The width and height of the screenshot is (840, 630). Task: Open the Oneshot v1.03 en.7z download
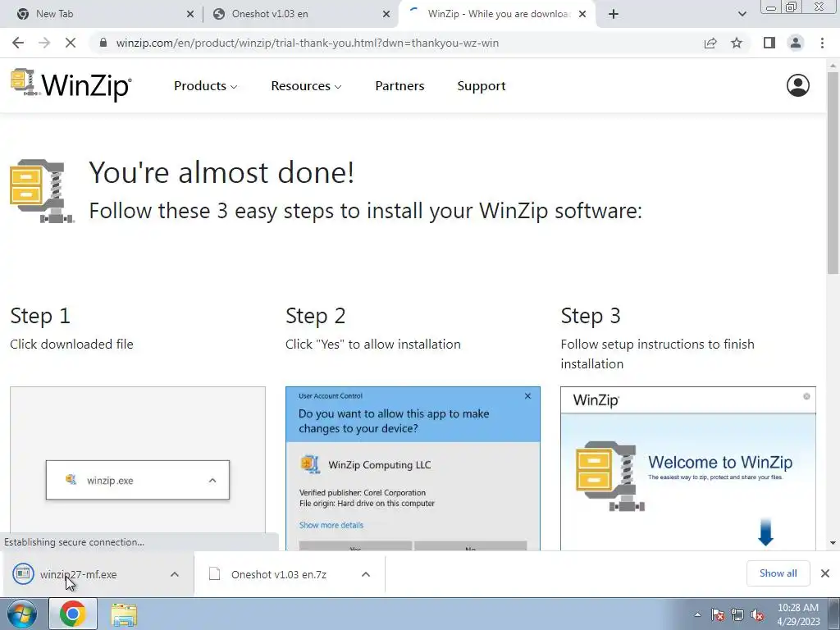tap(279, 574)
